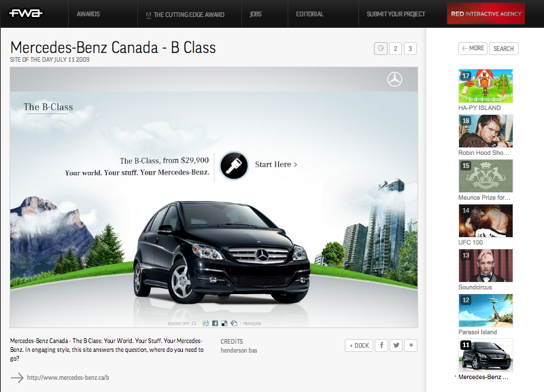544x392 pixels.
Task: Expand the More arrow button in sidebar
Action: [473, 48]
